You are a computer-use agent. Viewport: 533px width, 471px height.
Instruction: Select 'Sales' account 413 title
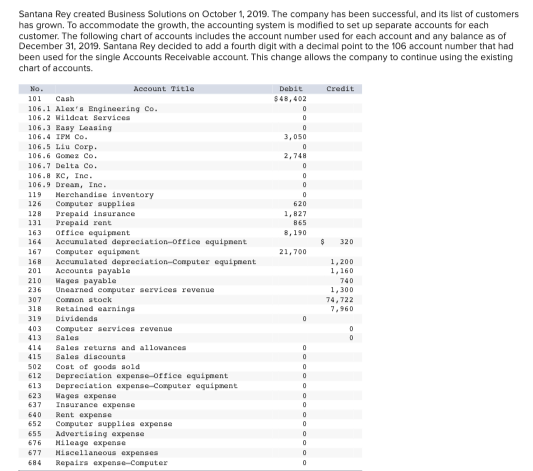[x=67, y=338]
